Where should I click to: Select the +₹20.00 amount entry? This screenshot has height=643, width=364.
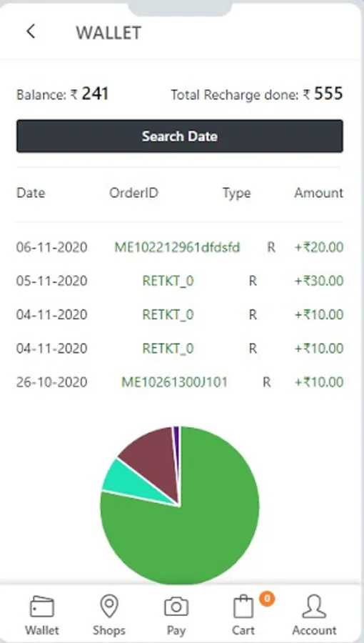319,247
